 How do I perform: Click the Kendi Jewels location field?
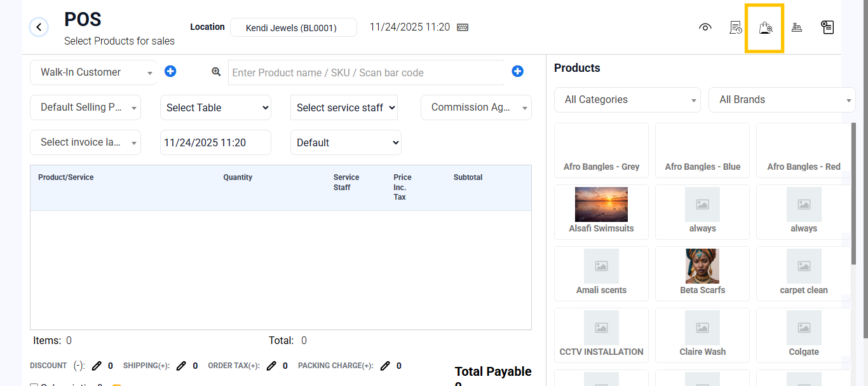click(294, 27)
